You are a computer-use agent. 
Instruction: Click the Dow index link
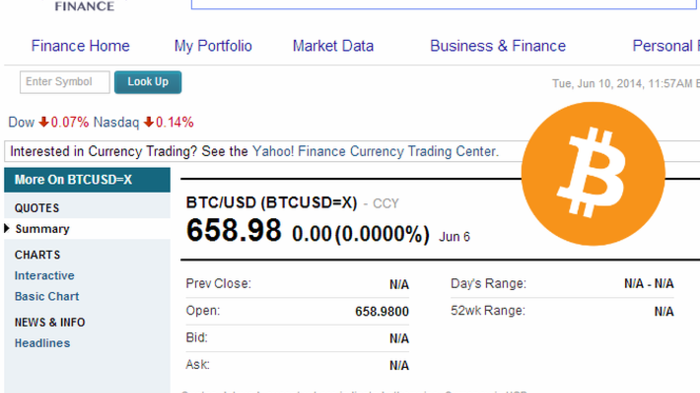coord(21,122)
